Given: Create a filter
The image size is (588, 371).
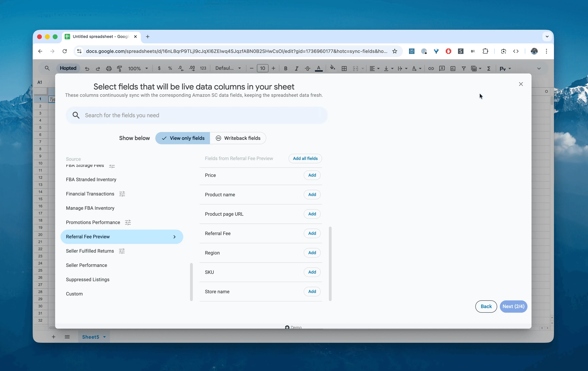Looking at the screenshot, I should [463, 69].
